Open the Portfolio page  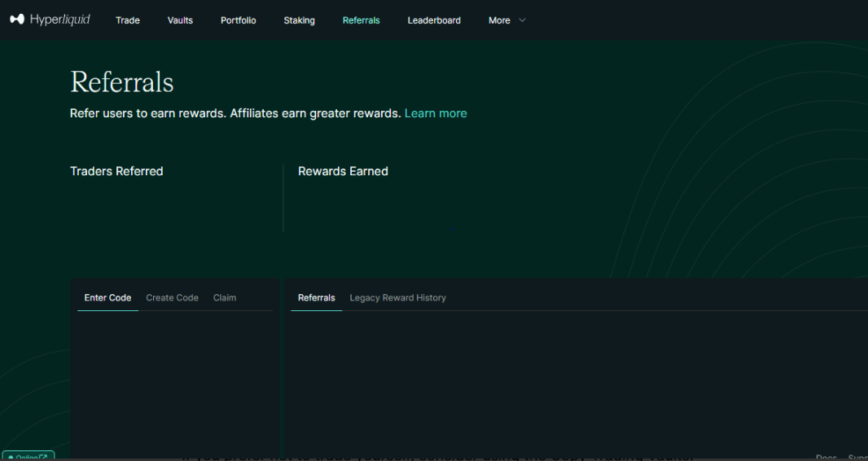(238, 20)
